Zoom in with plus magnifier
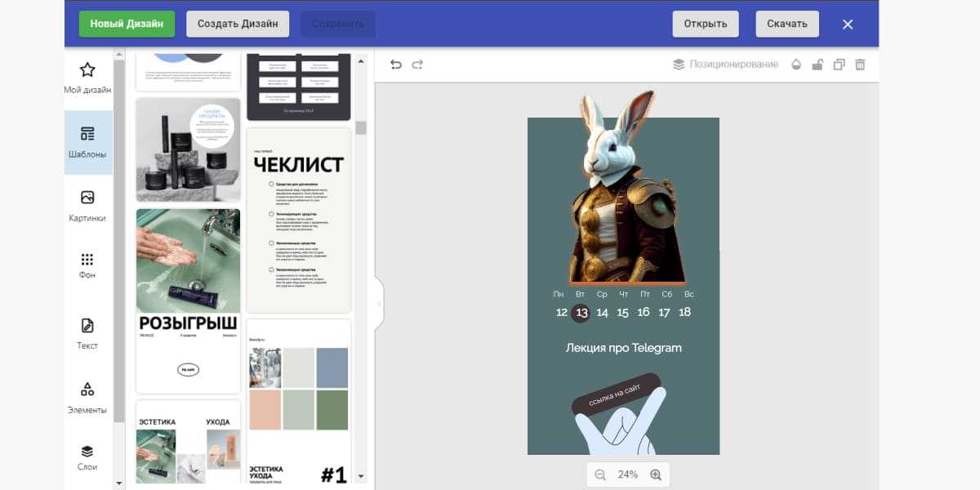Screen dimensions: 980x490 point(655,474)
